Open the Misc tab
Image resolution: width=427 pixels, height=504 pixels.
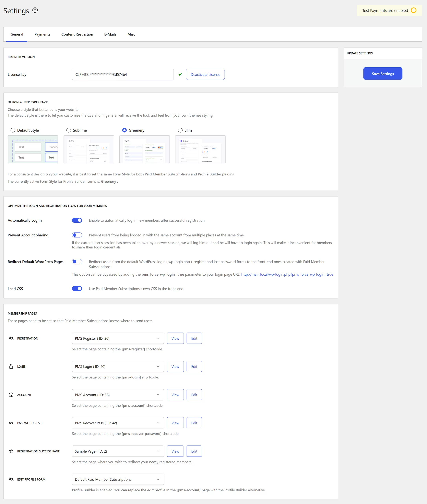[131, 34]
